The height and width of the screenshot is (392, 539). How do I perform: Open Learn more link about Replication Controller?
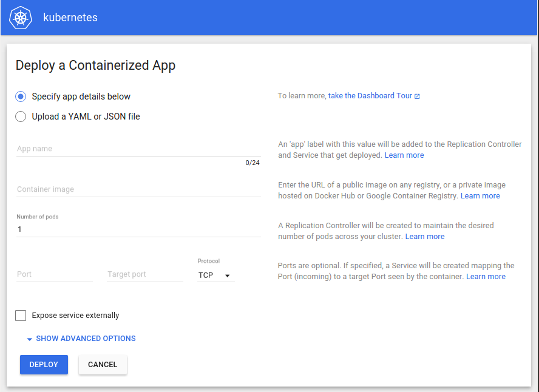pyautogui.click(x=425, y=237)
